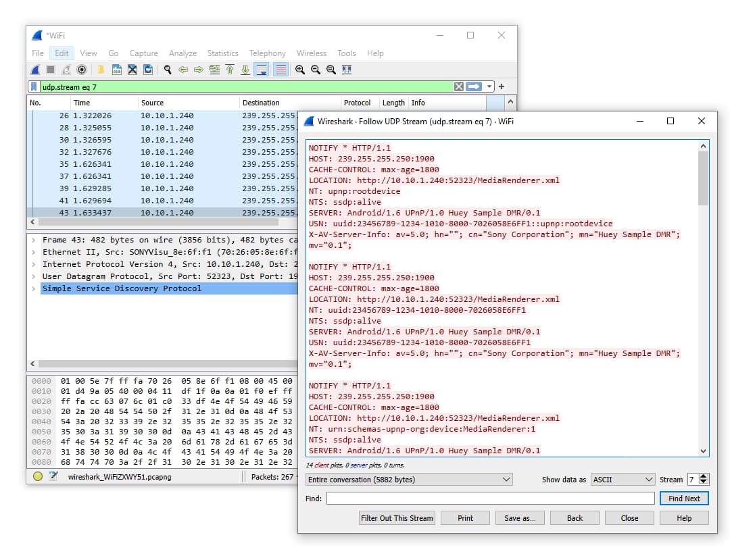Open capture file properties status icon
Screen dimensions: 755x560
tap(53, 477)
